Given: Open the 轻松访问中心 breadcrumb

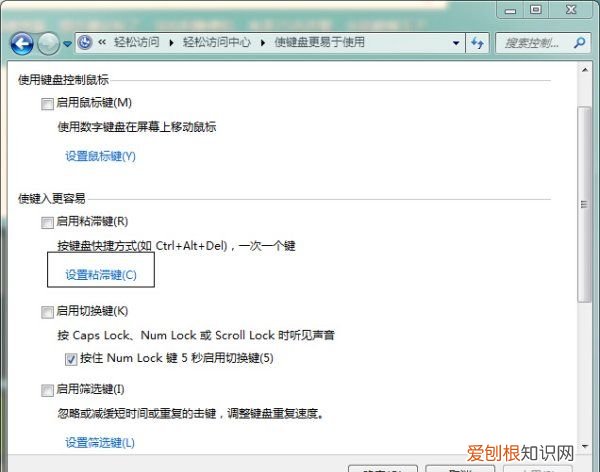Looking at the screenshot, I should [x=217, y=42].
